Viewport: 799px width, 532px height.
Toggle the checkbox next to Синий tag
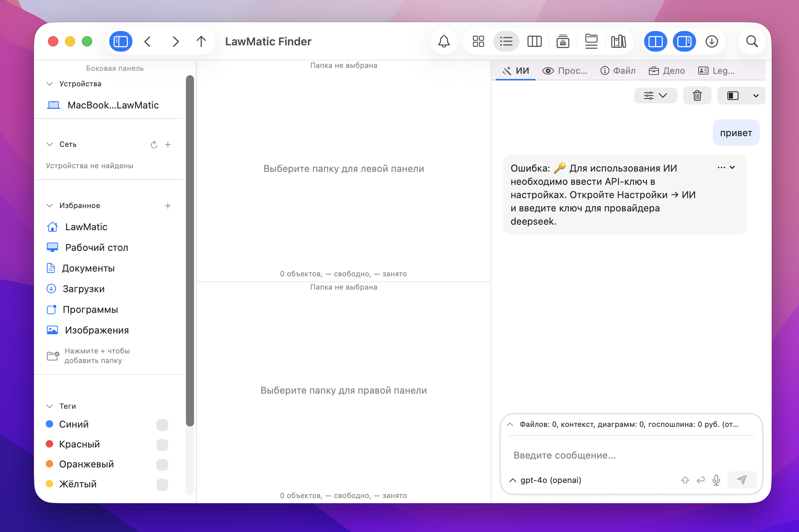(x=162, y=424)
